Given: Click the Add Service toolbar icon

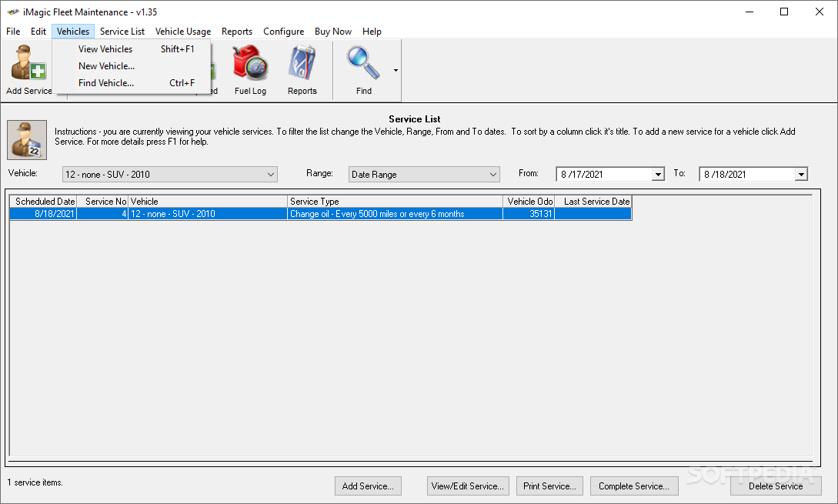Looking at the screenshot, I should (x=29, y=70).
